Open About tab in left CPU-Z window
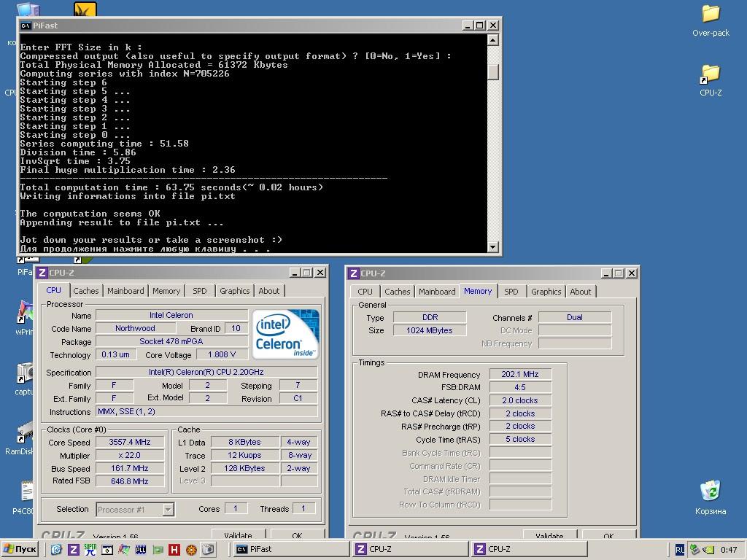This screenshot has width=747, height=560. 269,291
